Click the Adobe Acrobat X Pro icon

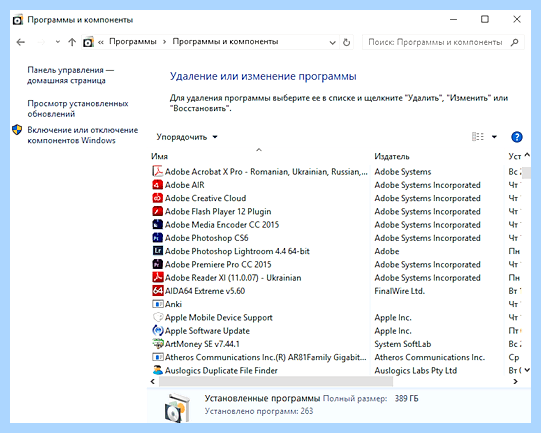(158, 171)
